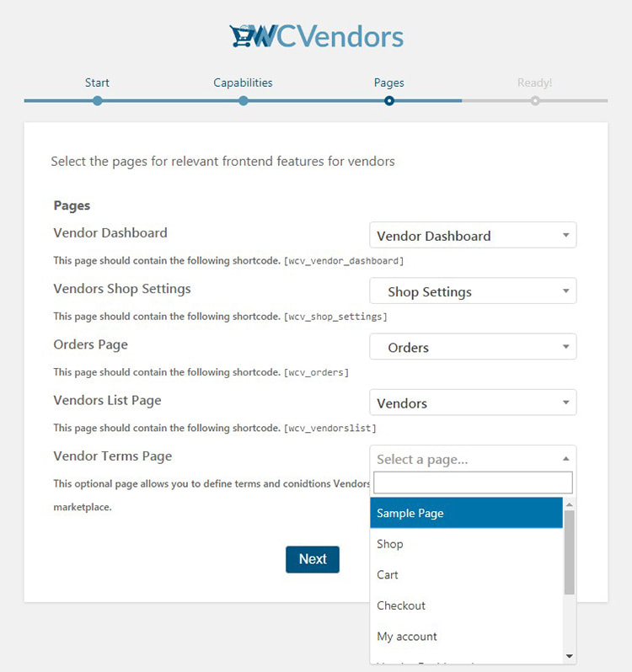The image size is (632, 672).
Task: Go to the Start step
Action: 97,83
